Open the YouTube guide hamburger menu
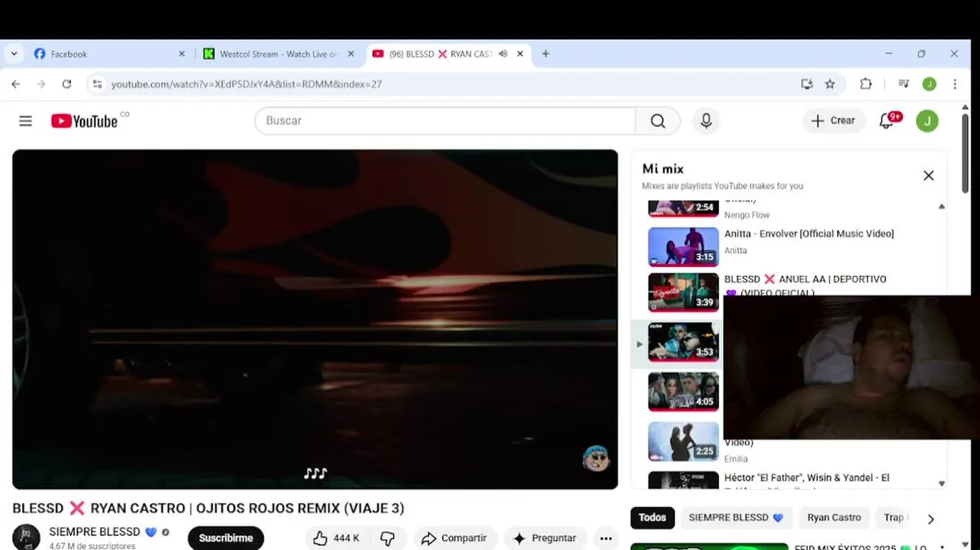 click(25, 121)
